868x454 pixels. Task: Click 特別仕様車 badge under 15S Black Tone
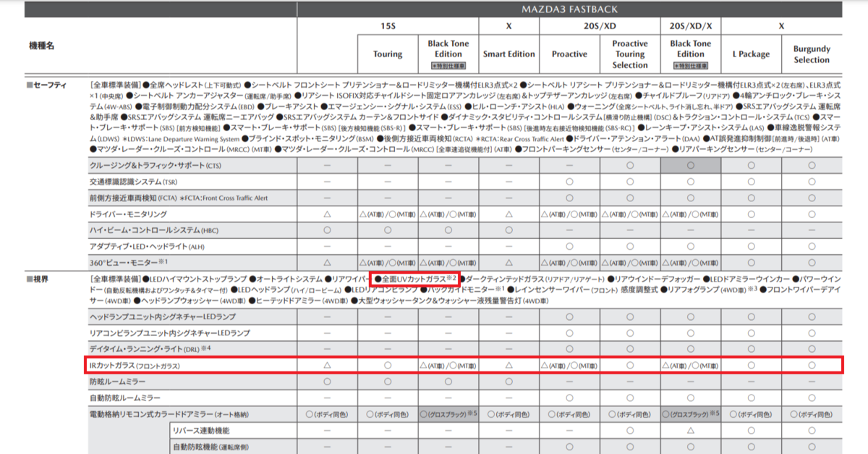448,65
